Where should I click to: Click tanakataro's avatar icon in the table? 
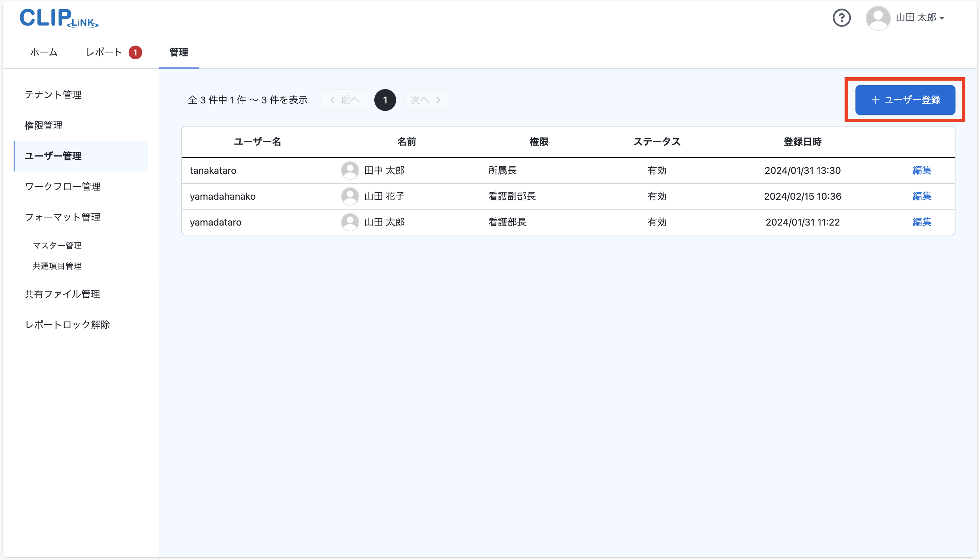click(350, 170)
